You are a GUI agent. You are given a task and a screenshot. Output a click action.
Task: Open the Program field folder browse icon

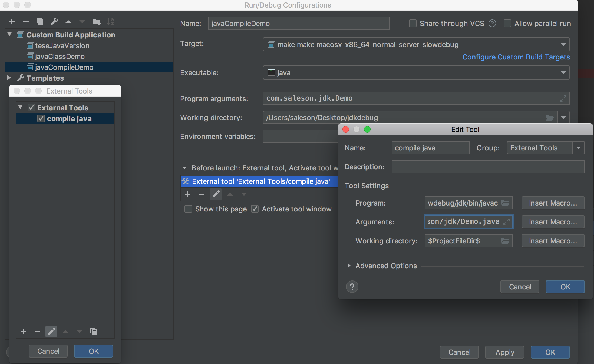505,203
